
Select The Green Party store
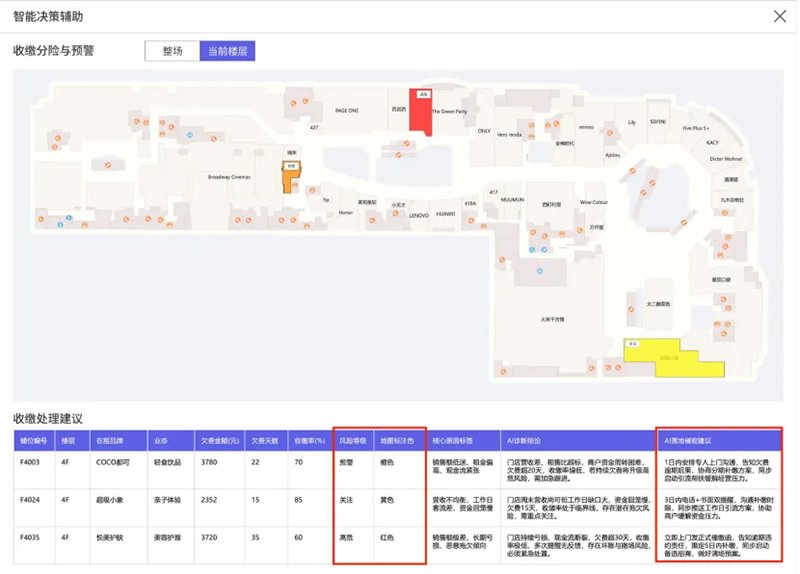click(449, 112)
